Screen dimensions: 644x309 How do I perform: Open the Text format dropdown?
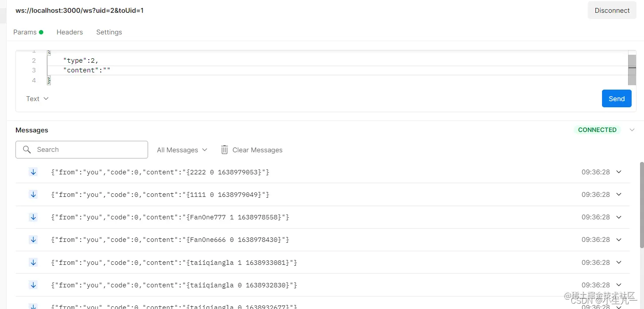[x=37, y=99]
